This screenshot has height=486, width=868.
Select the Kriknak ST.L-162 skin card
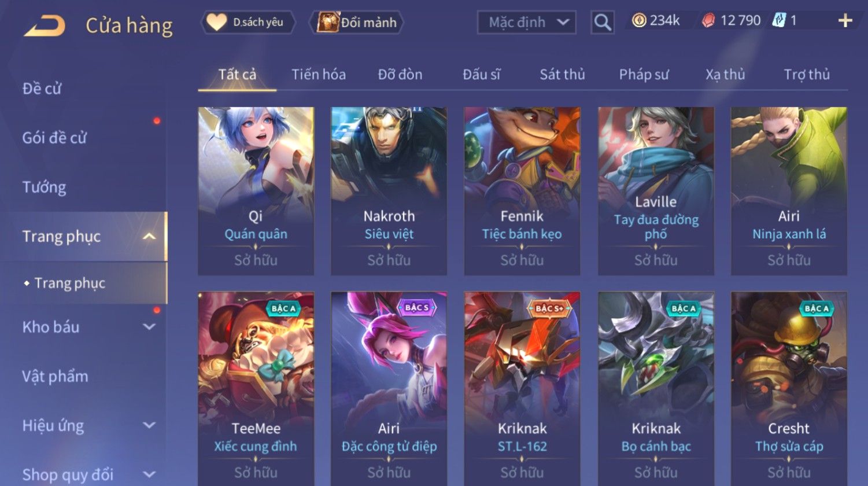[x=522, y=388]
